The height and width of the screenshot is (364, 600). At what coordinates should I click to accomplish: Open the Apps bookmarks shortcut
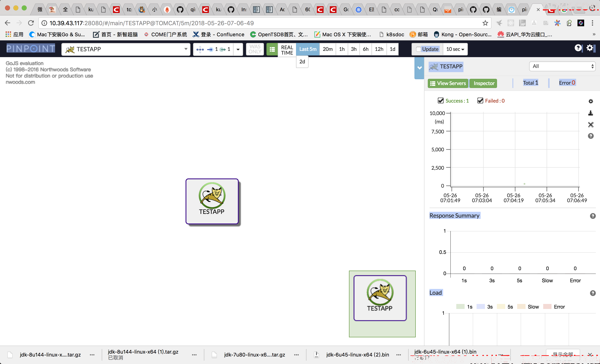14,35
